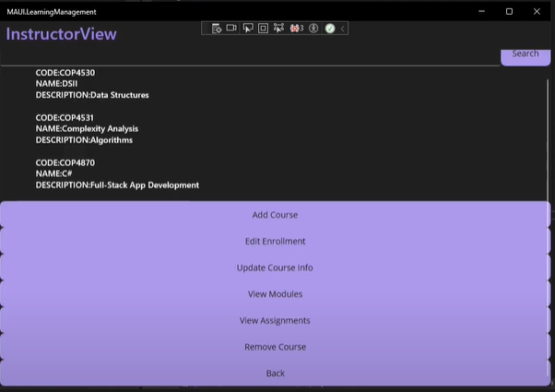Open View Assignments
The image size is (555, 392).
click(275, 321)
